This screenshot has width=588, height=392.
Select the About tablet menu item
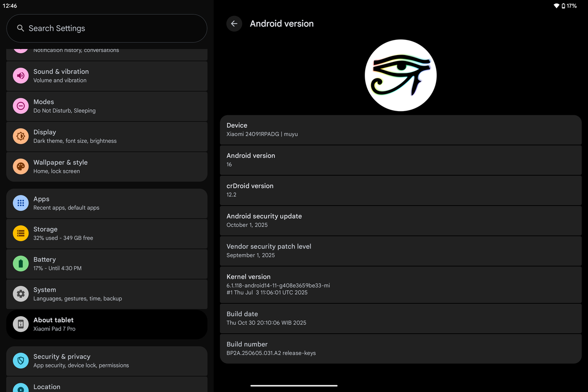click(107, 324)
